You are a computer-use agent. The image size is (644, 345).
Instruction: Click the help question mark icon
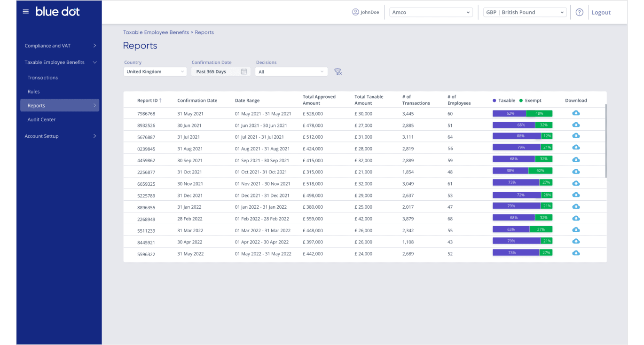coord(579,13)
